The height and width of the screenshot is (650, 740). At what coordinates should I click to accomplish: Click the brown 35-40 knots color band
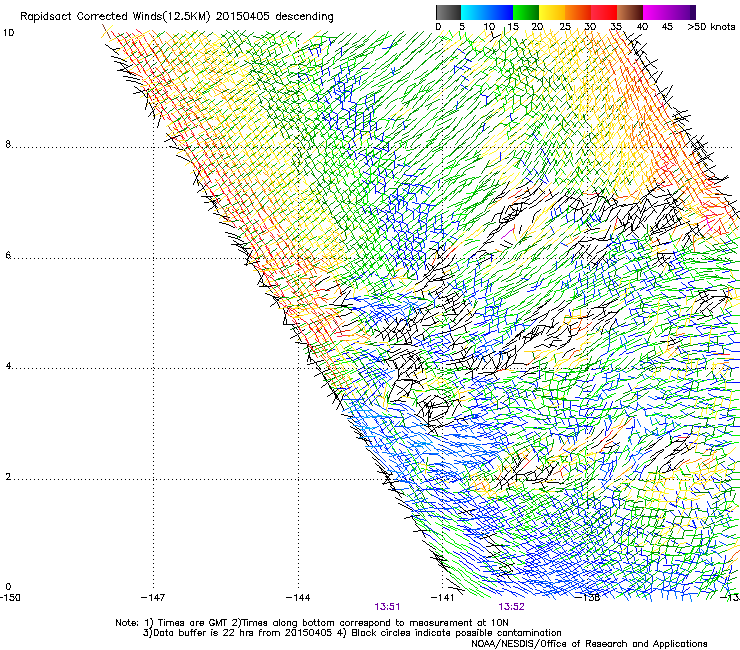coord(630,12)
